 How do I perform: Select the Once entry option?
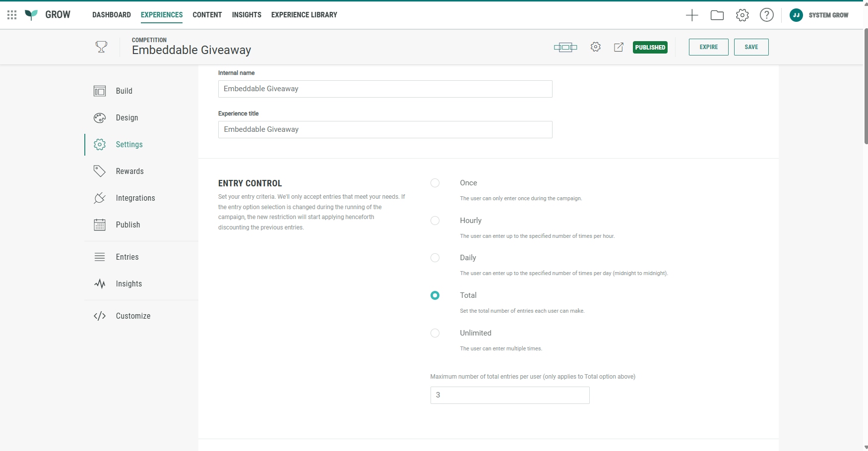pos(435,183)
